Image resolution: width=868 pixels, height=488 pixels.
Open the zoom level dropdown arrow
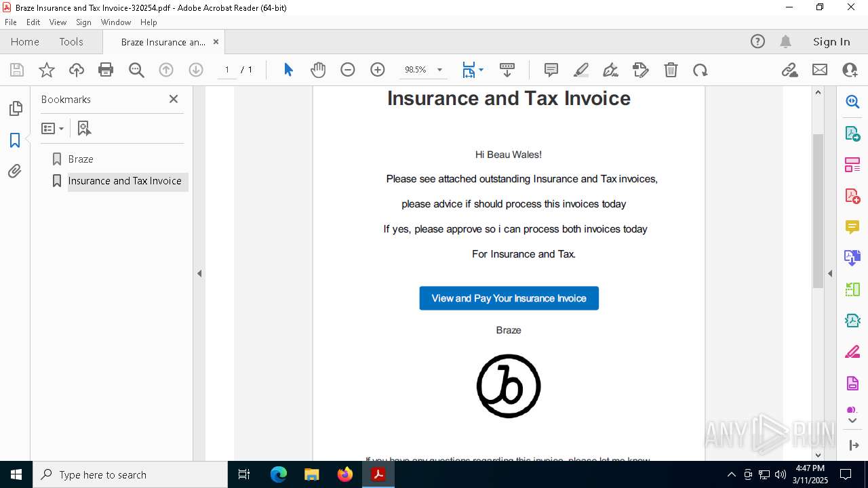click(439, 70)
